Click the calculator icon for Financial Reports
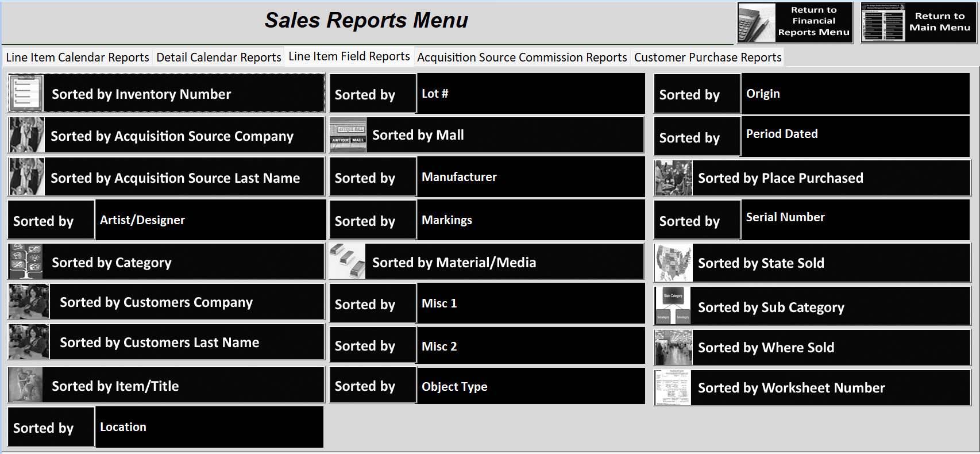 click(756, 22)
